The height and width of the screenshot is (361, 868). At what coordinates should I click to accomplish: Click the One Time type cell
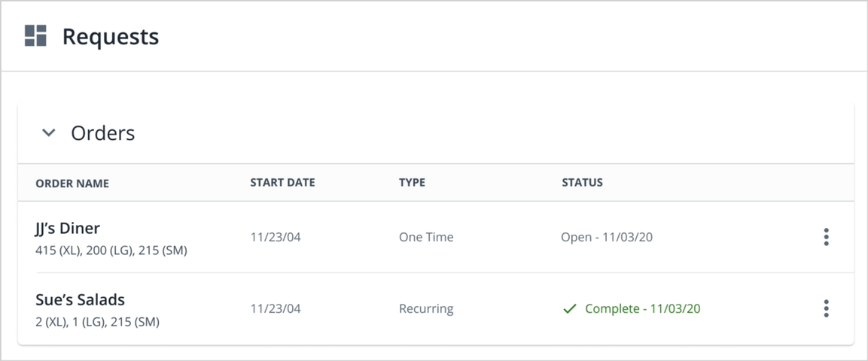426,237
